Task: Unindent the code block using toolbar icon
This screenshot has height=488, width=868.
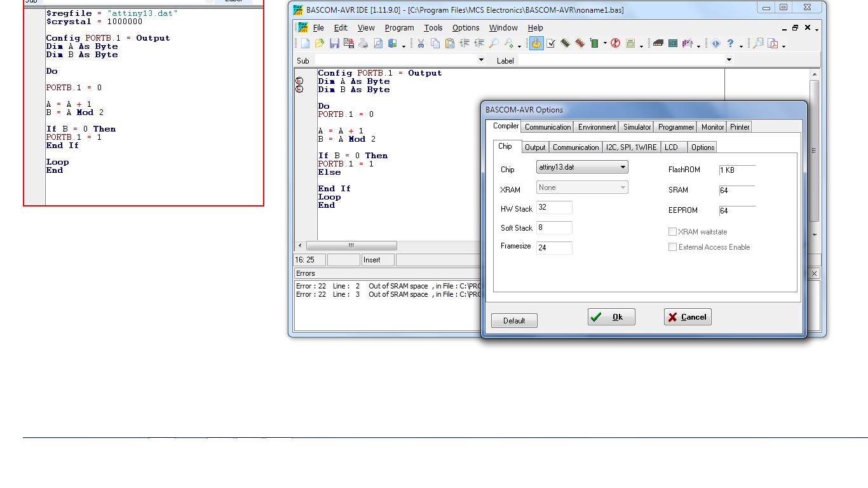Action: pyautogui.click(x=479, y=43)
